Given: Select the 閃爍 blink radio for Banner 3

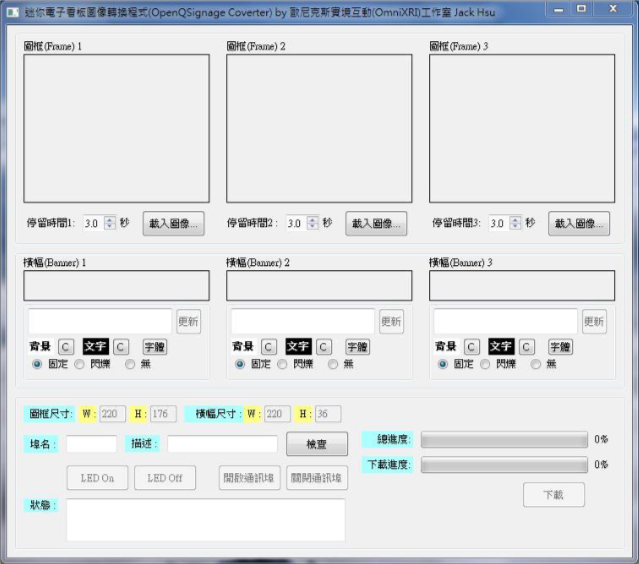Looking at the screenshot, I should pos(485,364).
